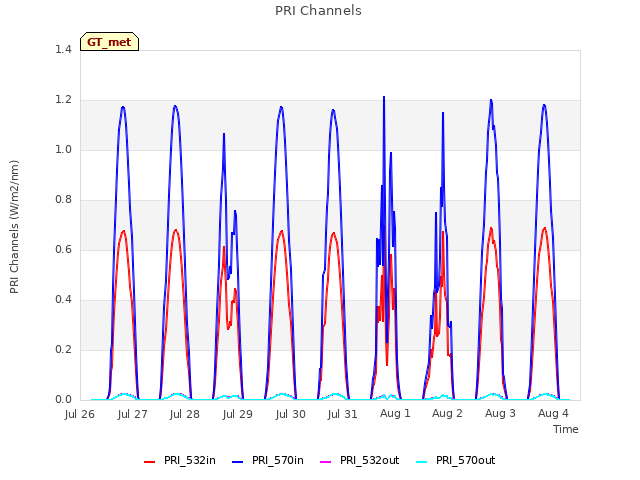Click the 0.0 y-axis tick label

[63, 399]
